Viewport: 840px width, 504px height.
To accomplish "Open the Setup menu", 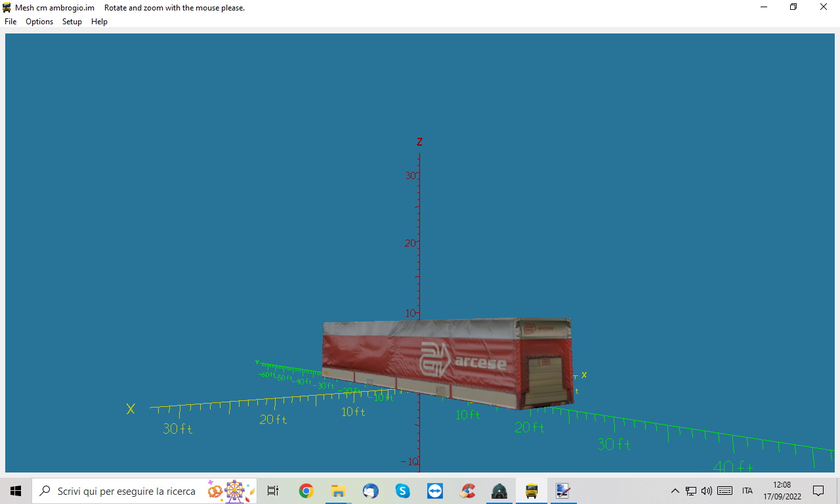I will (x=72, y=22).
